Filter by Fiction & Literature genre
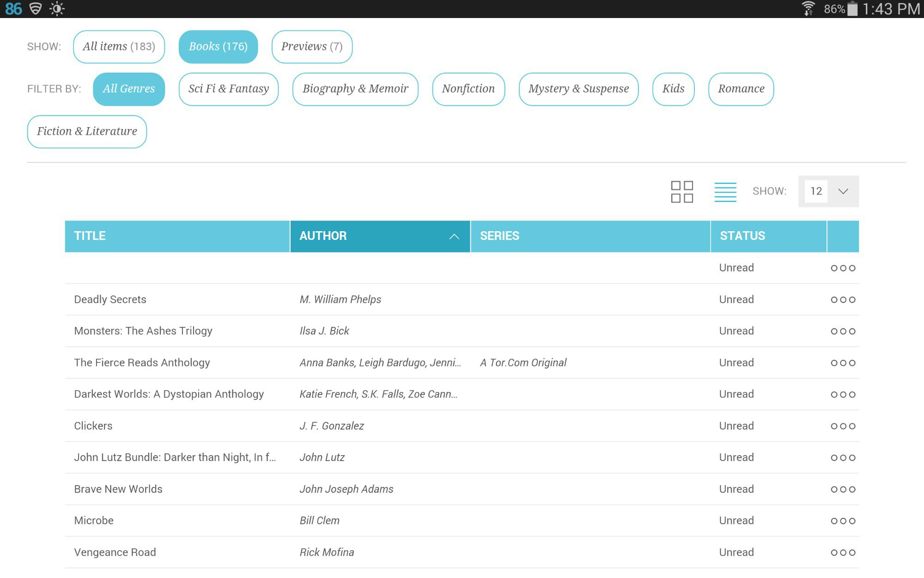Image resolution: width=924 pixels, height=578 pixels. click(x=87, y=131)
